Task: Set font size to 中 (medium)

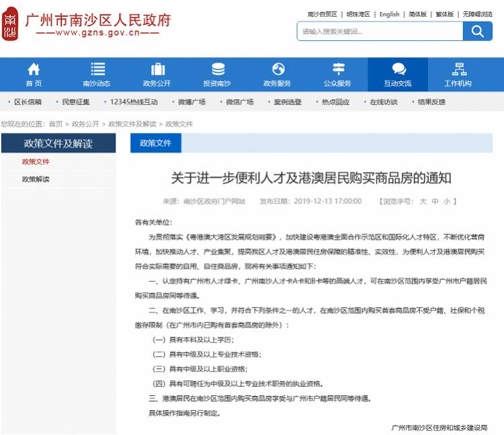Action: click(435, 201)
